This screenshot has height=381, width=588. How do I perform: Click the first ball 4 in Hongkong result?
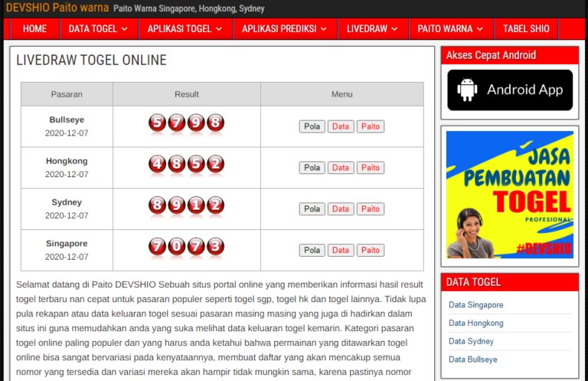157,164
